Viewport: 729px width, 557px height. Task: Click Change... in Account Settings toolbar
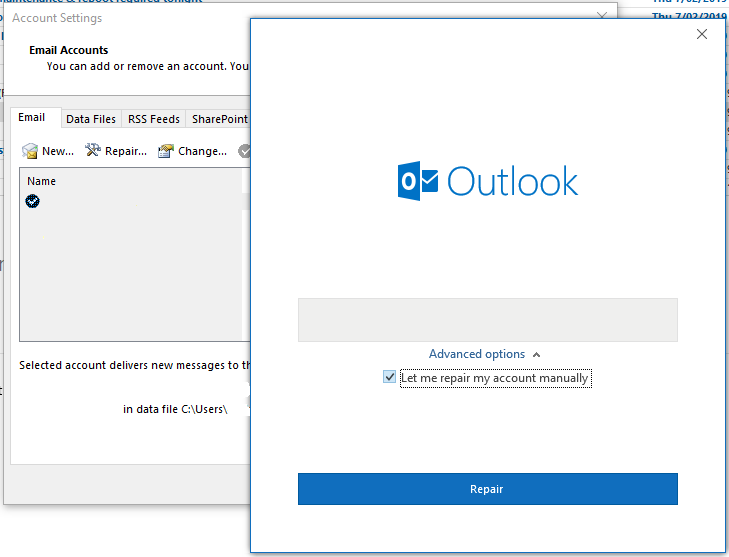(192, 151)
